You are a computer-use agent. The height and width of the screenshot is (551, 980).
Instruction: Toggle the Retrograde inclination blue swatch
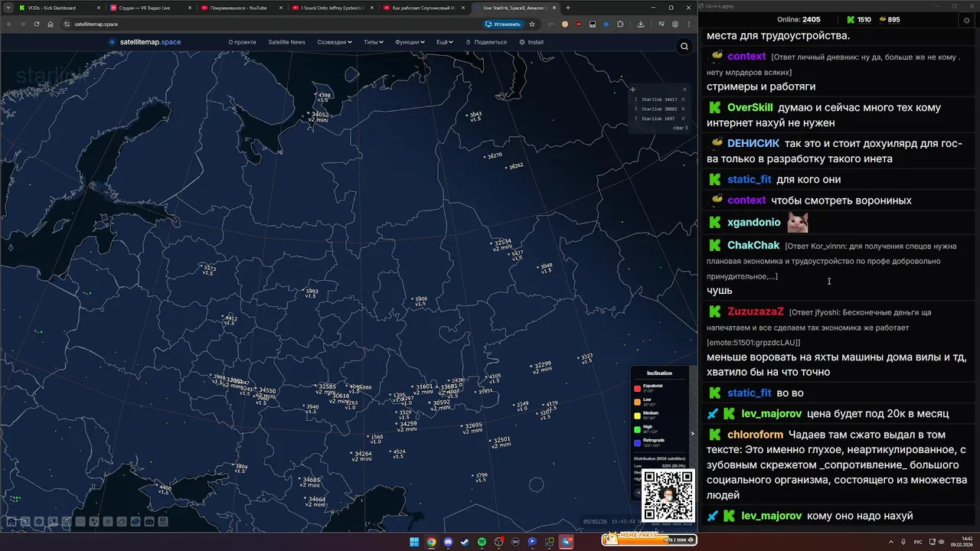(x=637, y=442)
